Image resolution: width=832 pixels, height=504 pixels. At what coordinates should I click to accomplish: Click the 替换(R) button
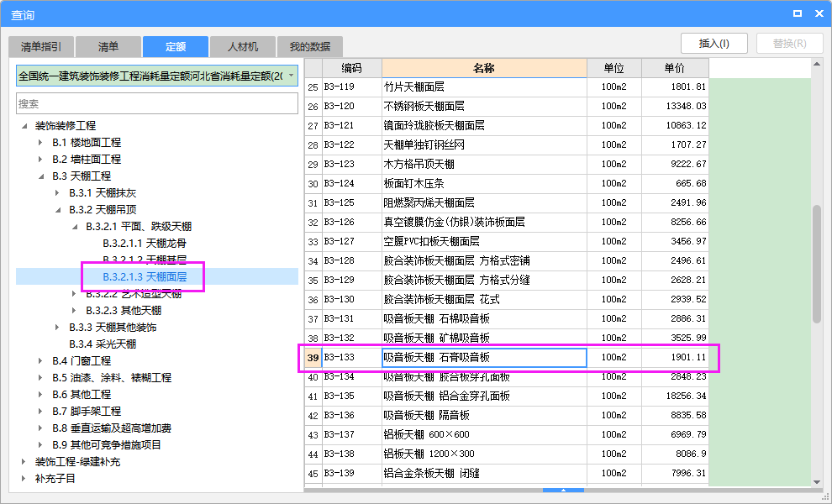pyautogui.click(x=789, y=44)
